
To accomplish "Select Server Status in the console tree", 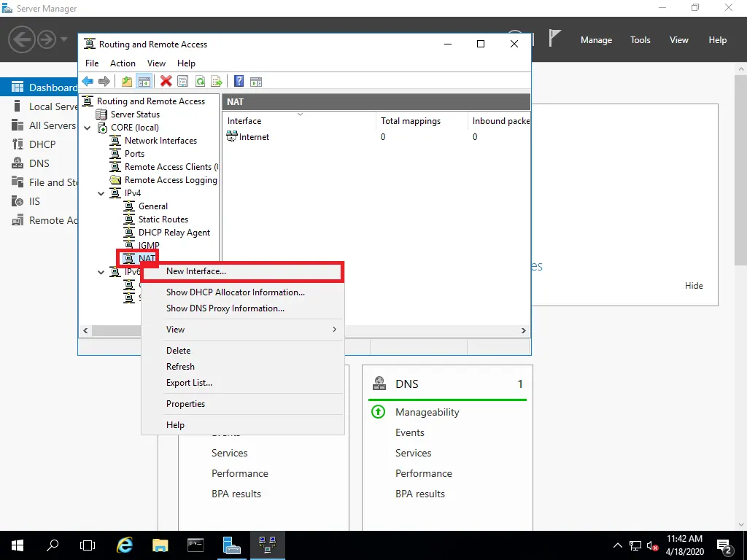I will (135, 114).
